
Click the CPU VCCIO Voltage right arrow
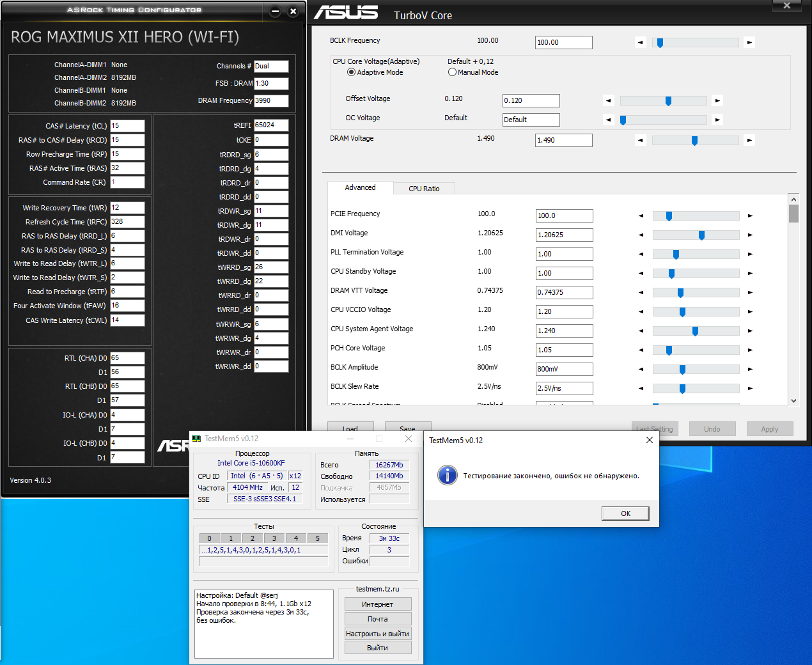coord(750,312)
